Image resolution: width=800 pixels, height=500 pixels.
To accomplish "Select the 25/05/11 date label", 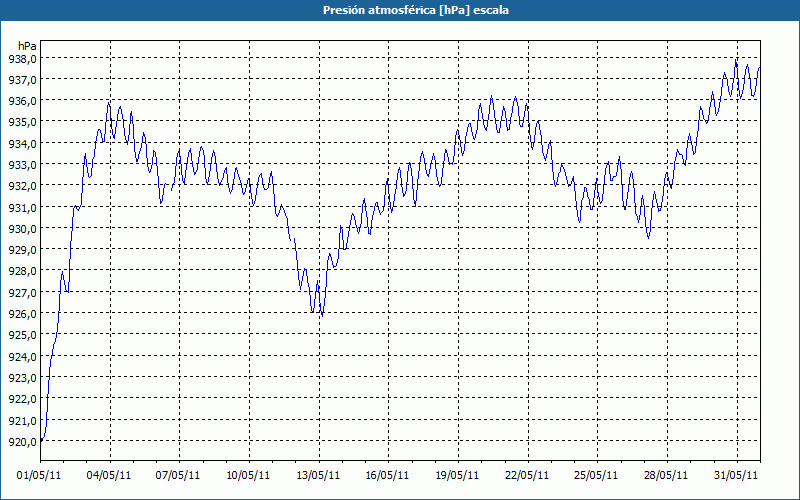I will pyautogui.click(x=596, y=476).
